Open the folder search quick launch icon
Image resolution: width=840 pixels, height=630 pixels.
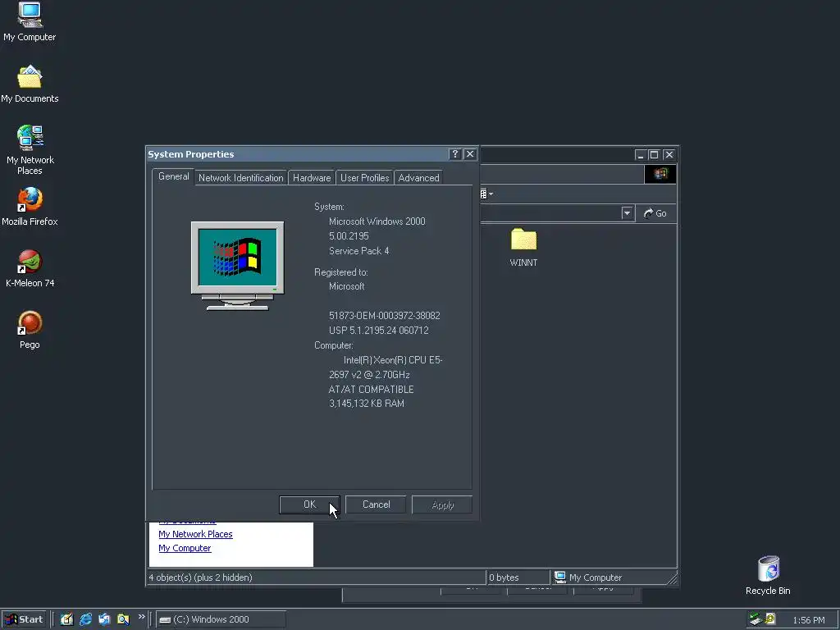coord(123,619)
